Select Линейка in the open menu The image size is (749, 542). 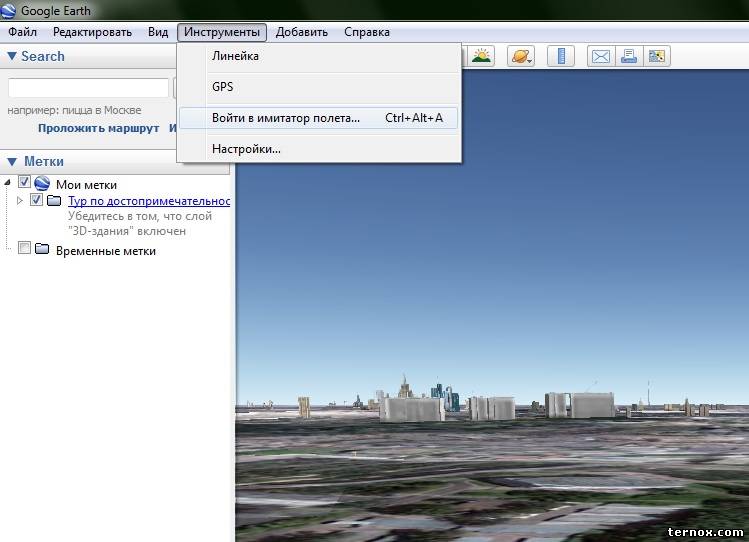coord(235,57)
